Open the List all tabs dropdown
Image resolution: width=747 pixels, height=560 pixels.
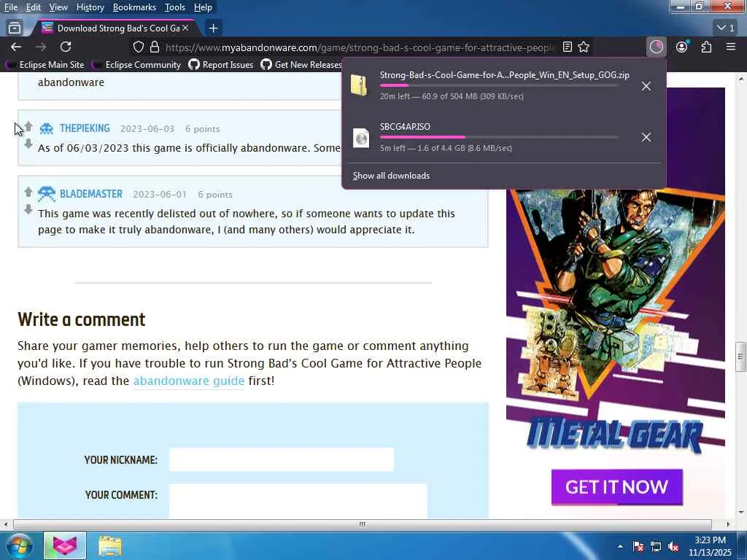pos(726,28)
